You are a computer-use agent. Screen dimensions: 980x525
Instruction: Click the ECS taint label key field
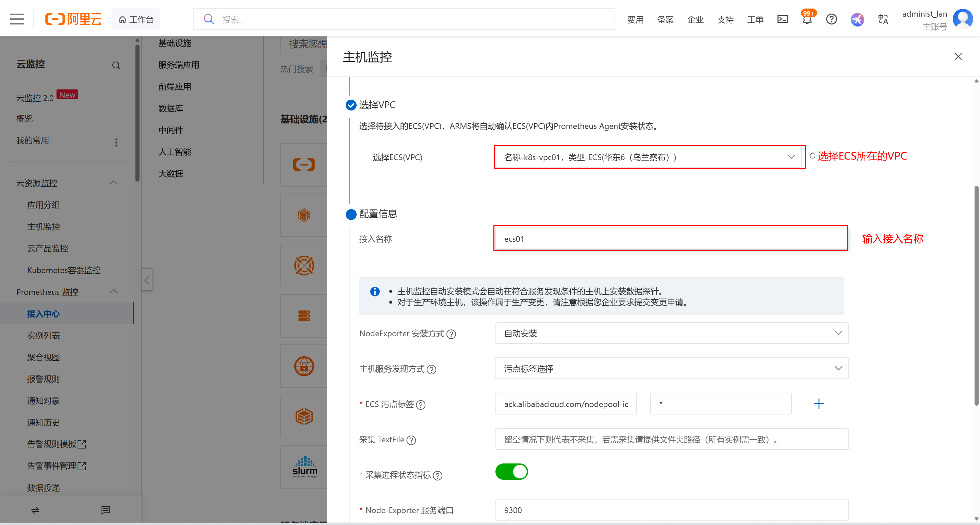(566, 404)
